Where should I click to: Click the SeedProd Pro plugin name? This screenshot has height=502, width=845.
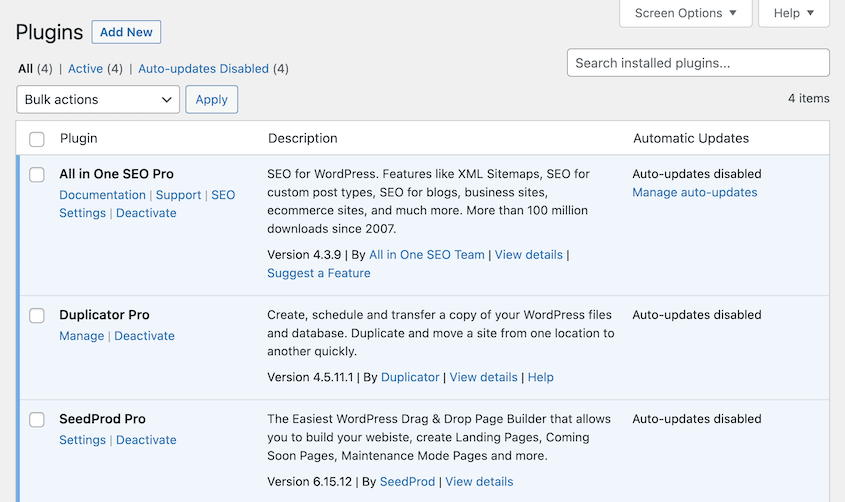[102, 419]
